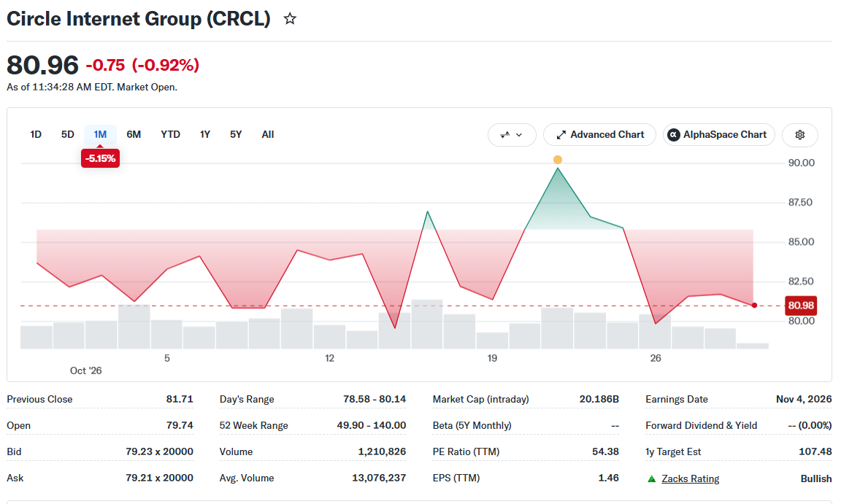
Task: Click Day's Range value 78.58 - 80.14
Action: (375, 399)
